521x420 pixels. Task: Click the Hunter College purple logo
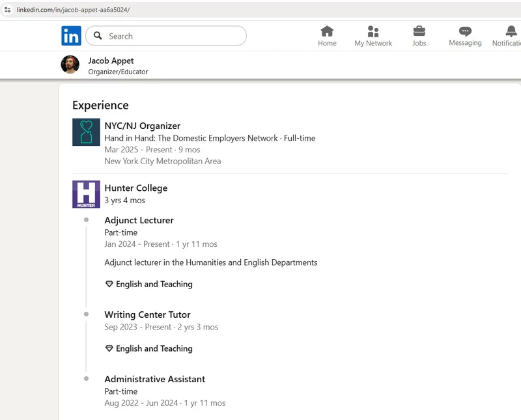coord(86,195)
